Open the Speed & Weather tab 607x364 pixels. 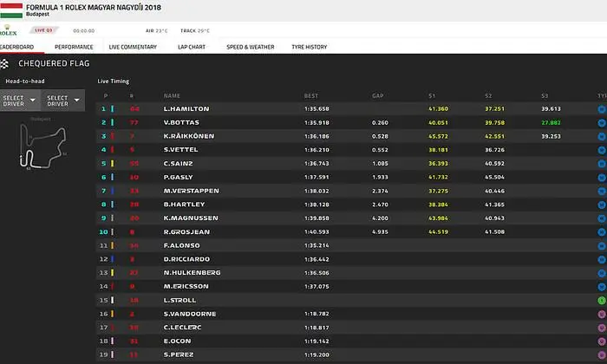point(250,47)
